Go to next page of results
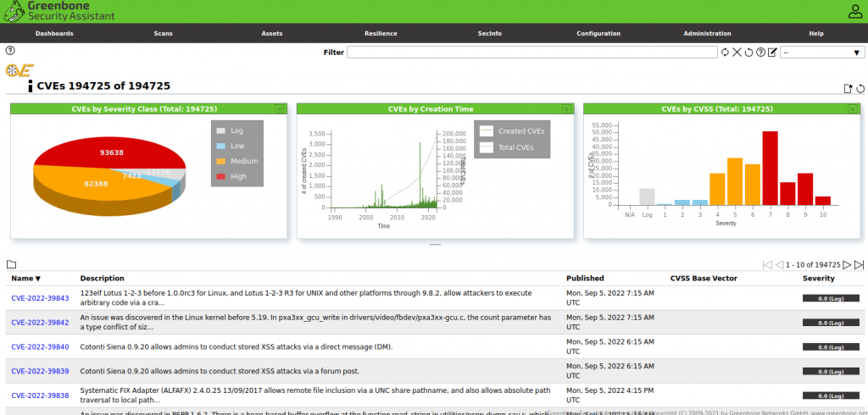 847,264
